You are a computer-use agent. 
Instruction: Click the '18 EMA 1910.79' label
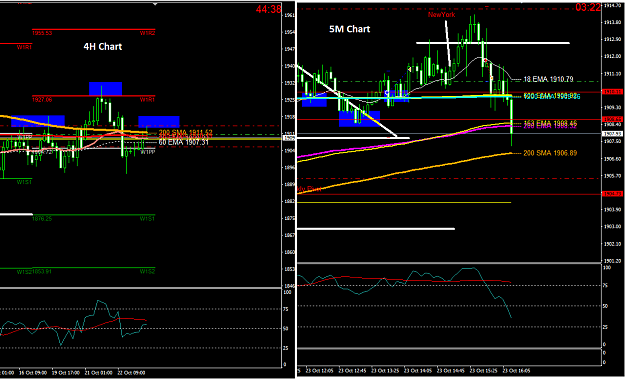548,79
